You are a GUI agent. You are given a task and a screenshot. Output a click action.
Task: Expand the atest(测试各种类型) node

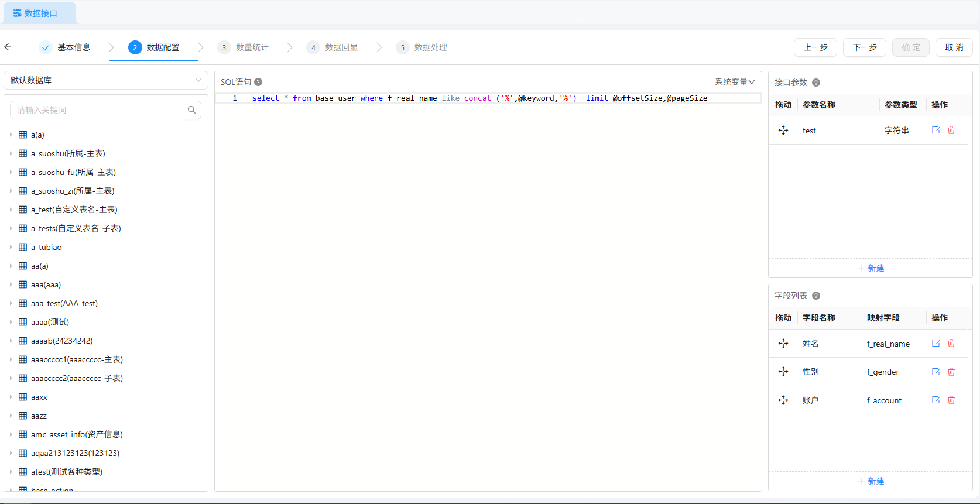tap(11, 472)
